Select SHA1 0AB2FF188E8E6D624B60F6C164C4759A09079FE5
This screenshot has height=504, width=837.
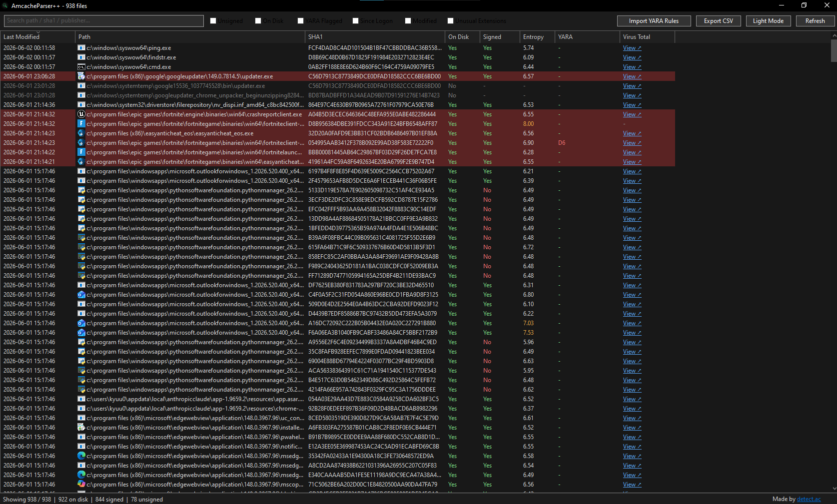(371, 67)
